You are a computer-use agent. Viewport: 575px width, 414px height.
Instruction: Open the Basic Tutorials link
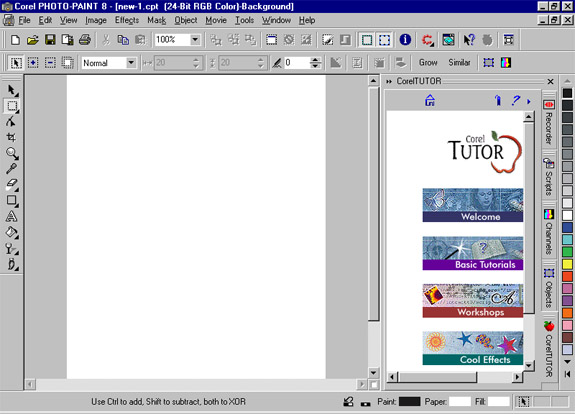(473, 253)
